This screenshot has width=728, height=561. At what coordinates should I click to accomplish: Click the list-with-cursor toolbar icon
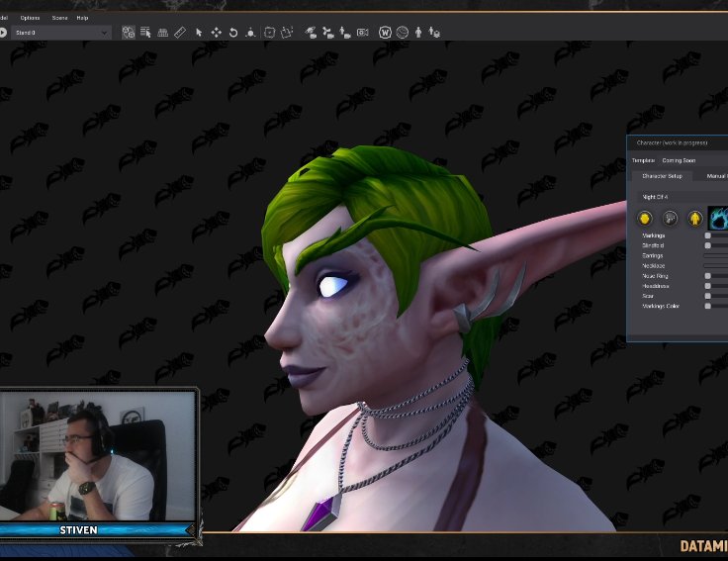[145, 33]
